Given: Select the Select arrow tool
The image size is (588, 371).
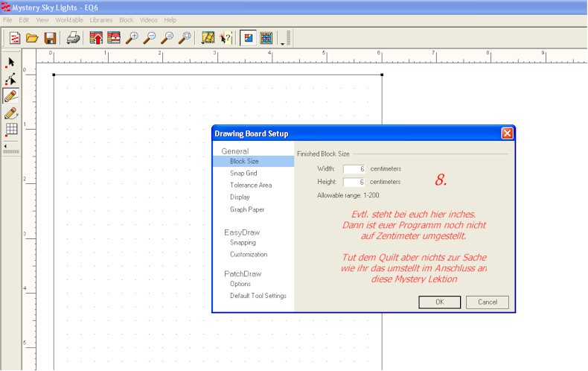Looking at the screenshot, I should [11, 63].
